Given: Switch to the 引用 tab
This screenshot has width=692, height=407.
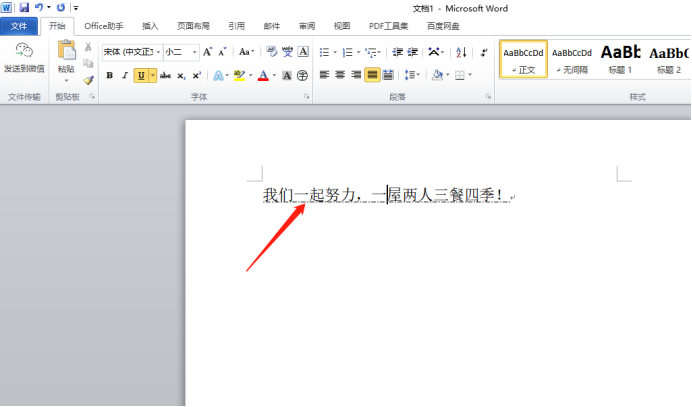Looking at the screenshot, I should (237, 26).
